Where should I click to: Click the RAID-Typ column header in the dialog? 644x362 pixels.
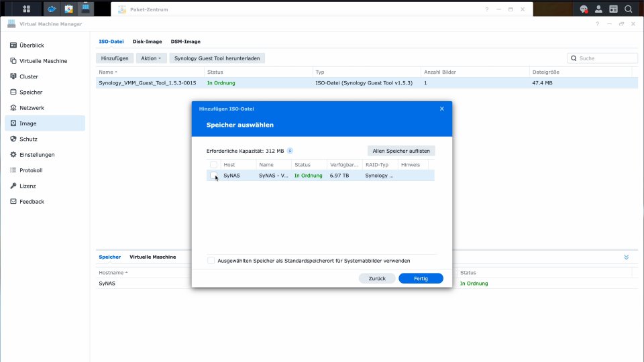point(380,165)
